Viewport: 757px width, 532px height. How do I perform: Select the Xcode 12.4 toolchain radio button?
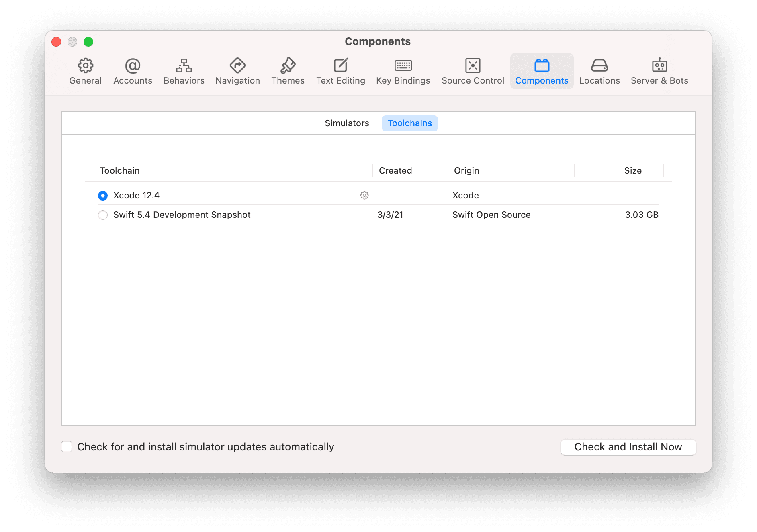(x=103, y=195)
